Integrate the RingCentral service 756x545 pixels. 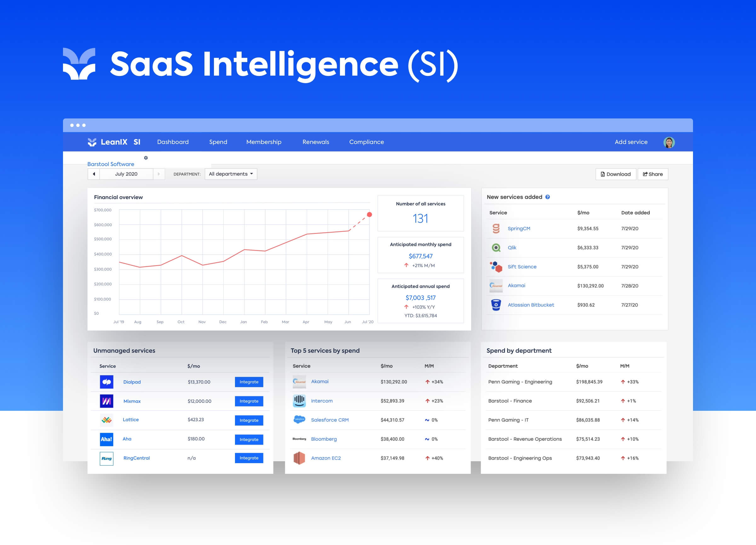tap(249, 458)
